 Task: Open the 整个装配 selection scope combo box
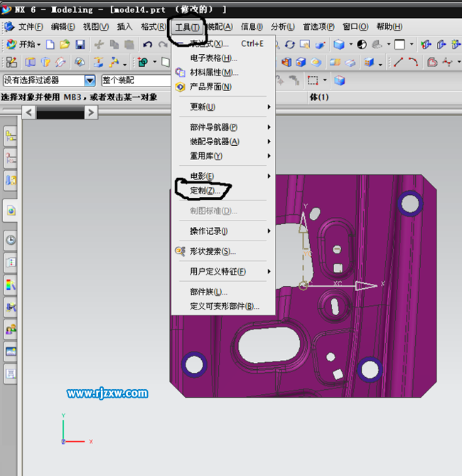136,80
